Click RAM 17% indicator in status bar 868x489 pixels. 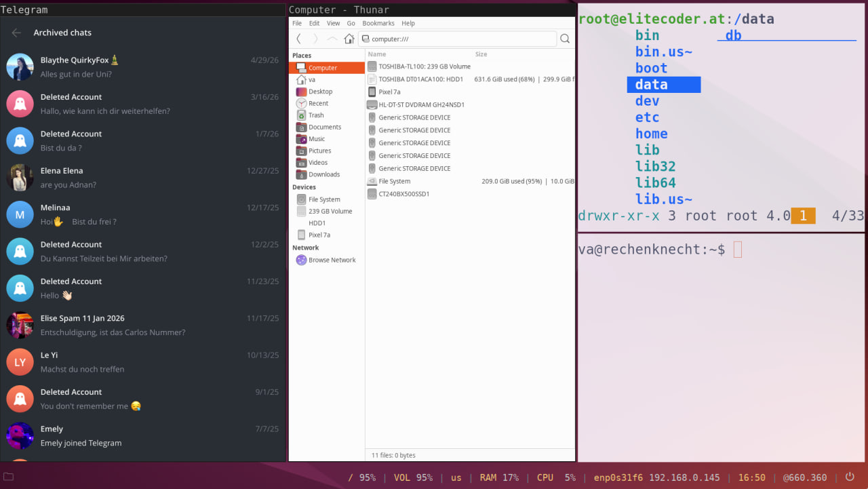499,477
